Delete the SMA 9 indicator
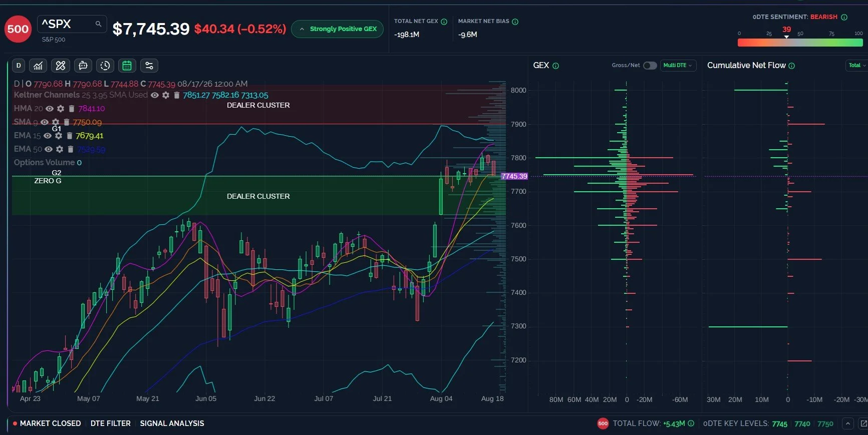 (66, 122)
